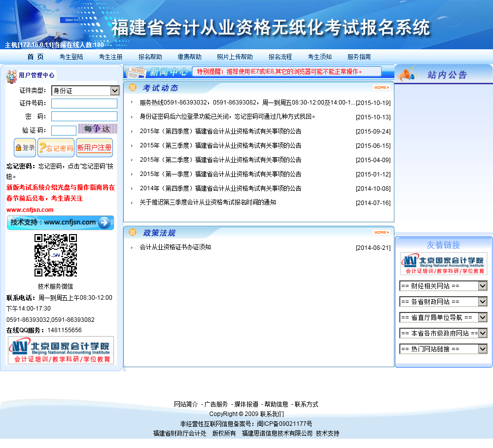The height and width of the screenshot is (448, 493).
Task: Click the bullet arrow beside 服务热线 item
Action: (x=132, y=102)
